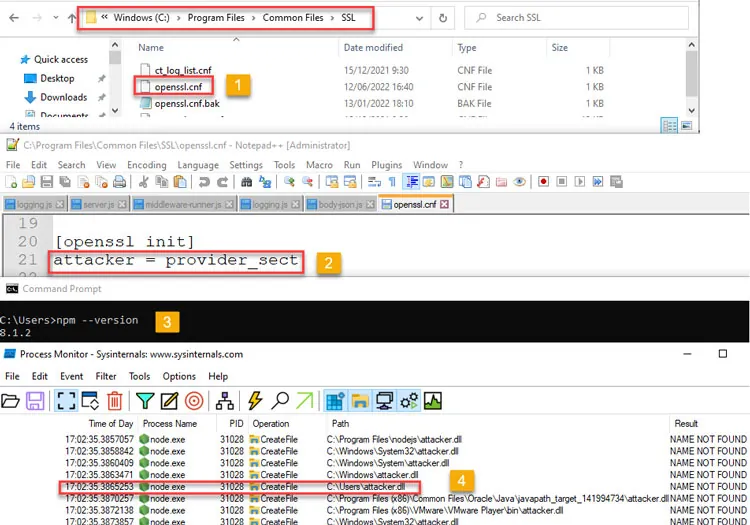
Task: Click the Process Name column header
Action: pyautogui.click(x=170, y=424)
